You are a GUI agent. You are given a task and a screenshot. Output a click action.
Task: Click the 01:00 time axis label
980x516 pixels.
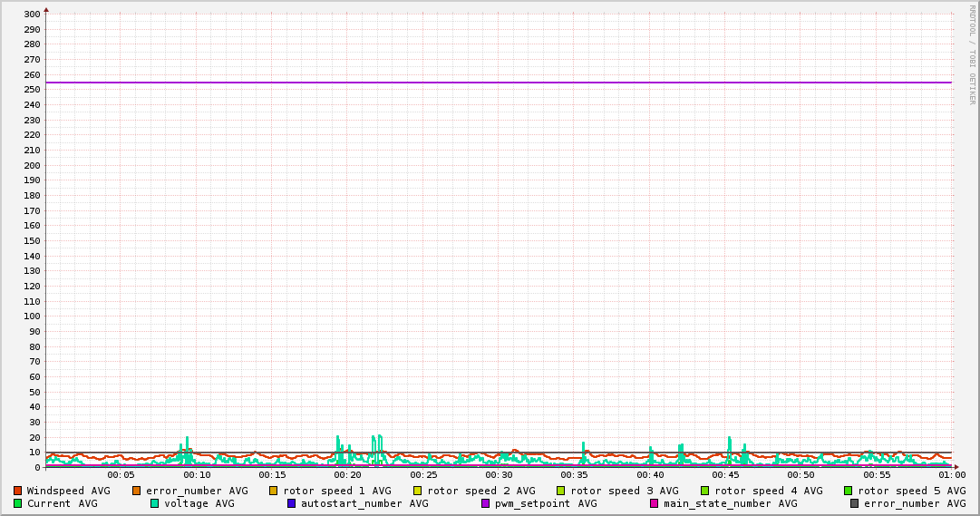tap(951, 475)
